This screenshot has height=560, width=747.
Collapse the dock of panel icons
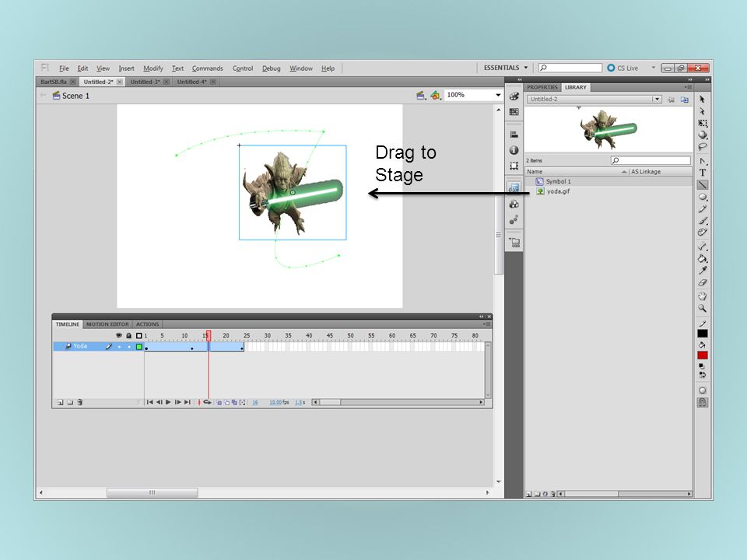pyautogui.click(x=520, y=79)
